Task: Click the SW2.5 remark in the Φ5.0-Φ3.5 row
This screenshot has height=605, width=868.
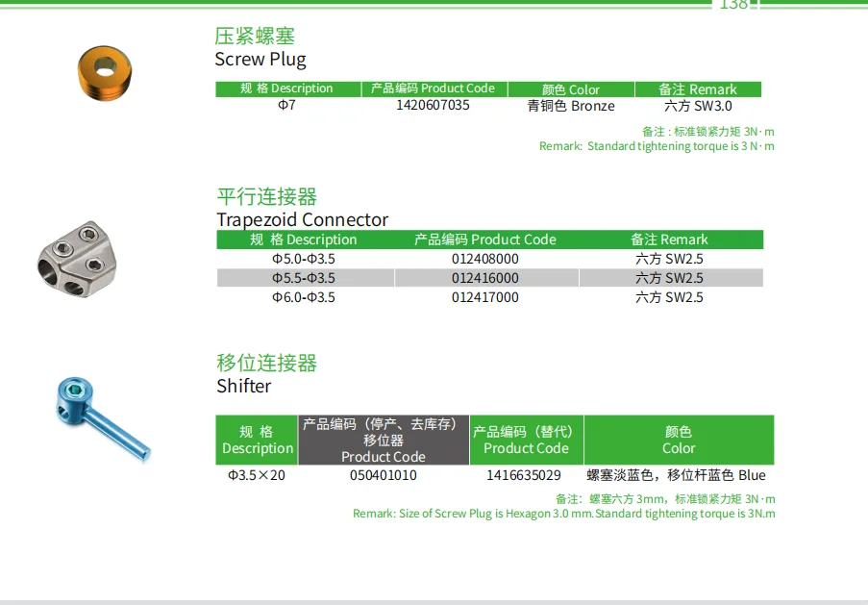Action: 669,259
